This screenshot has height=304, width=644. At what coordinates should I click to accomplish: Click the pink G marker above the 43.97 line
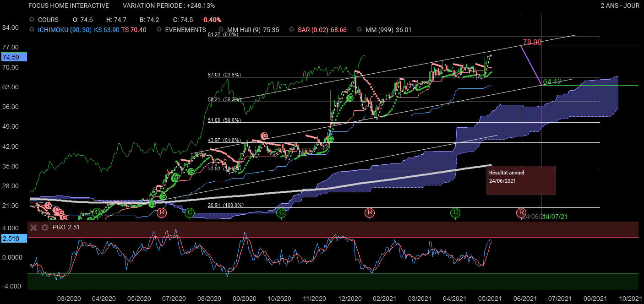coord(264,136)
